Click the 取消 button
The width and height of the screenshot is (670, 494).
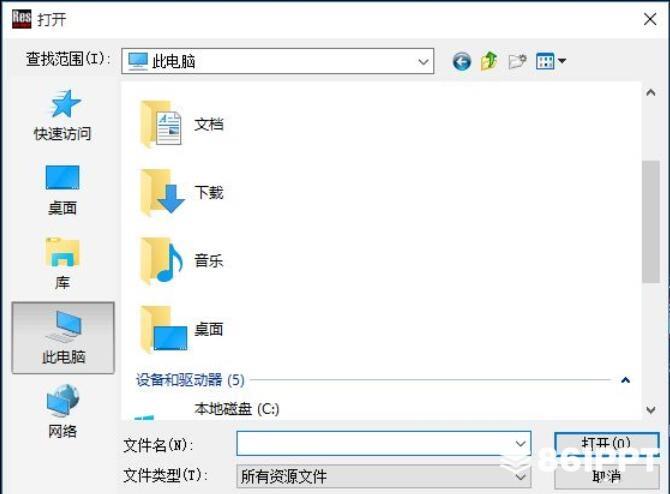[x=606, y=476]
